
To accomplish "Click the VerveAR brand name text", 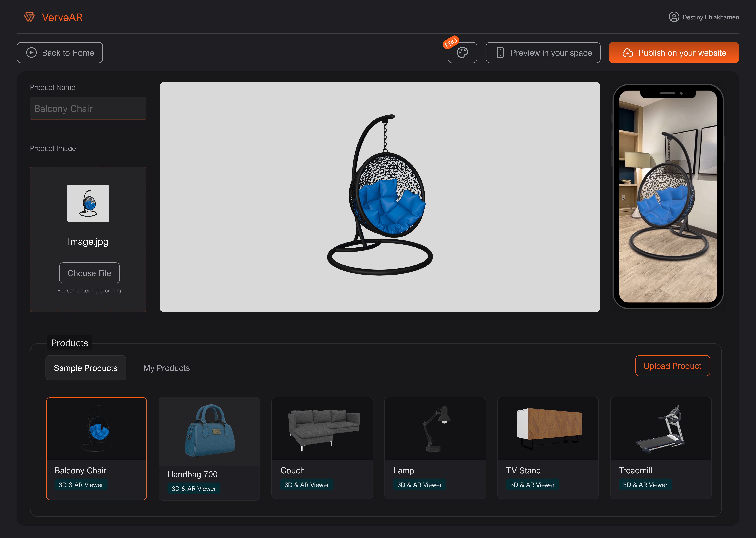I will 62,17.
